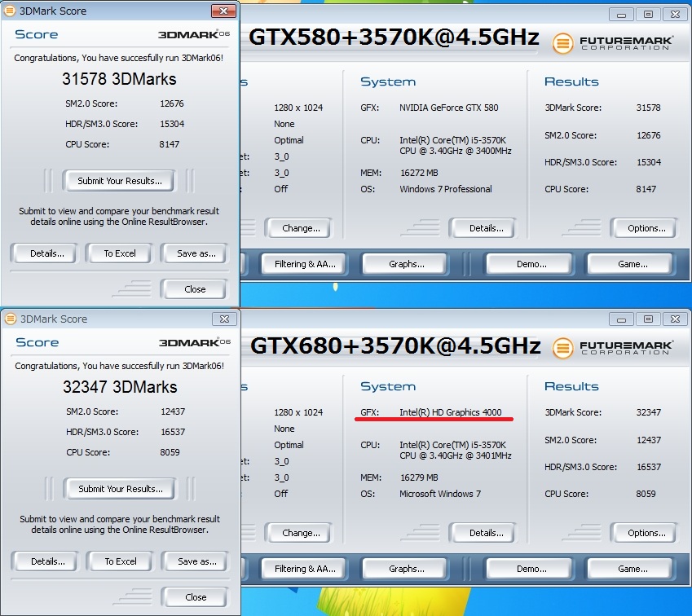The width and height of the screenshot is (692, 616).
Task: Minimize the GTX680 3DMark window
Action: coord(621,319)
